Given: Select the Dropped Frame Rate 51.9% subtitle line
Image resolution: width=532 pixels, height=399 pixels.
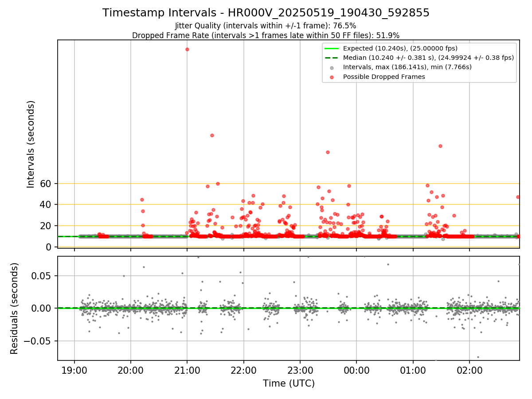Looking at the screenshot, I should [x=266, y=35].
